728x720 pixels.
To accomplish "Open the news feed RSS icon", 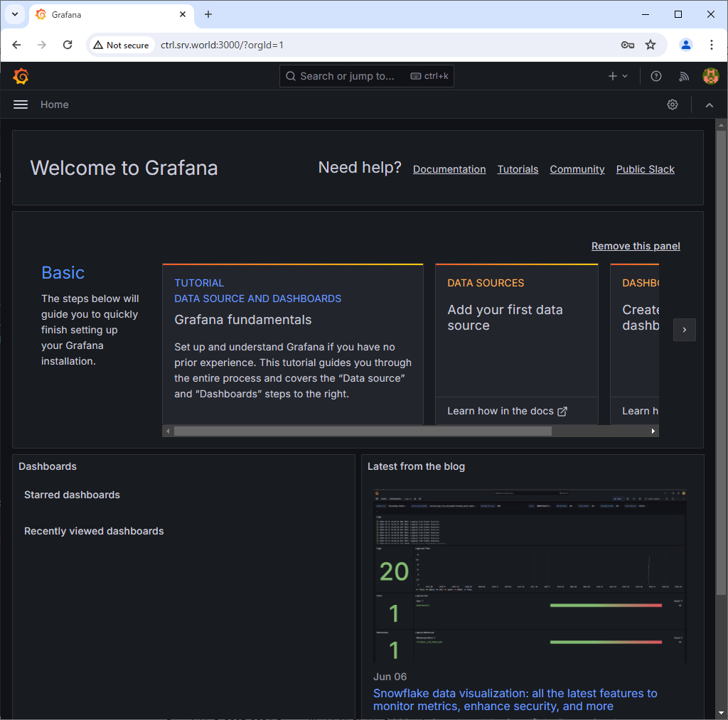I will tap(683, 76).
